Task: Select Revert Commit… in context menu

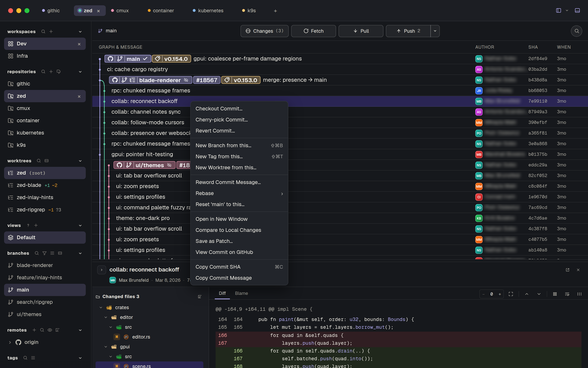Action: click(239, 131)
